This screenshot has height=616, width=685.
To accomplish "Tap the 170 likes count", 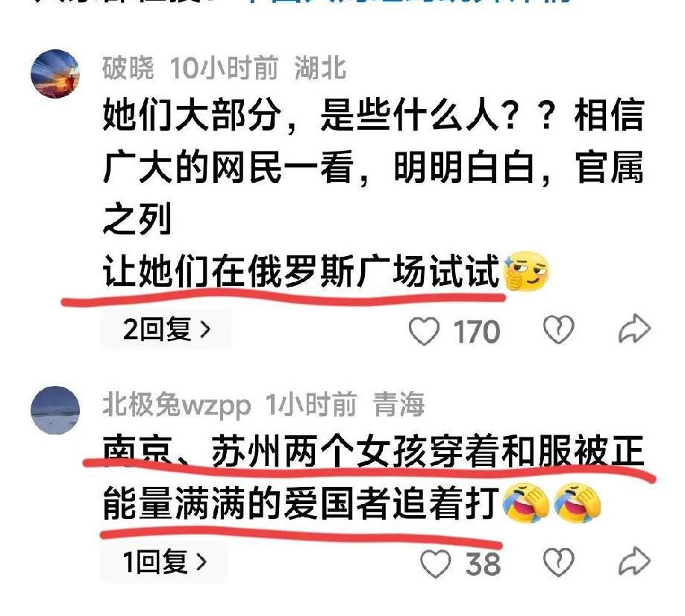I will 476,332.
